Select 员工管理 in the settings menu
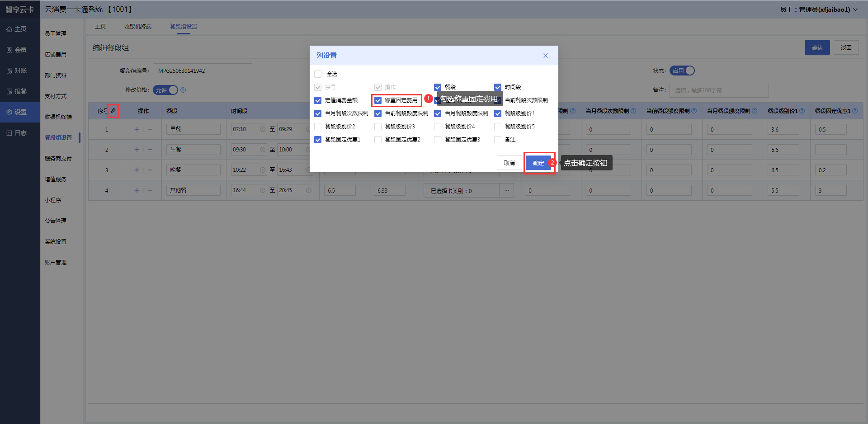 pos(56,34)
